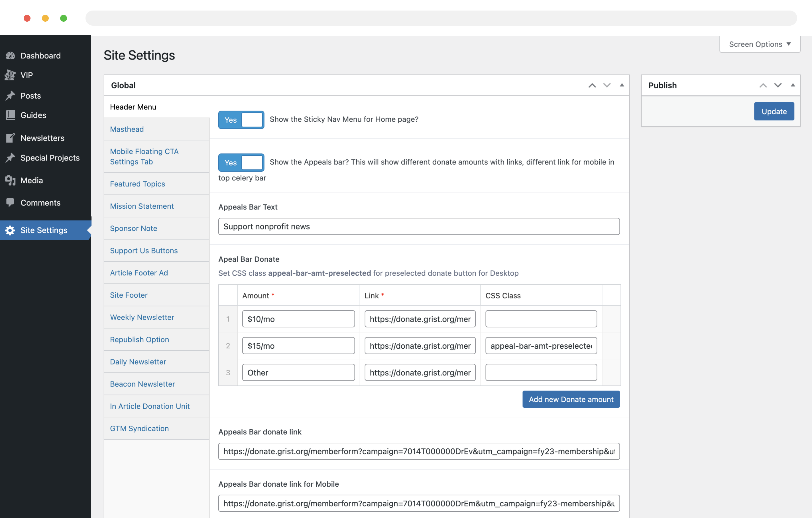Collapse the Global panel

[622, 85]
